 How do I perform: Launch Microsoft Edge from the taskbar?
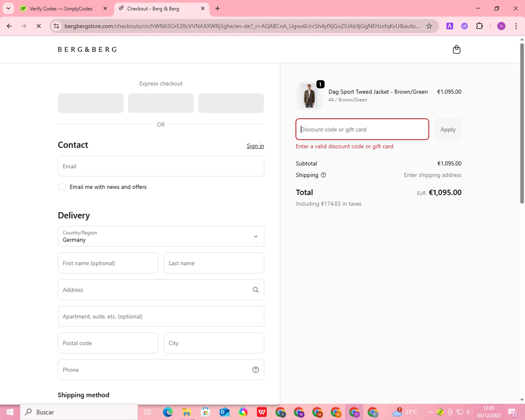(168, 412)
